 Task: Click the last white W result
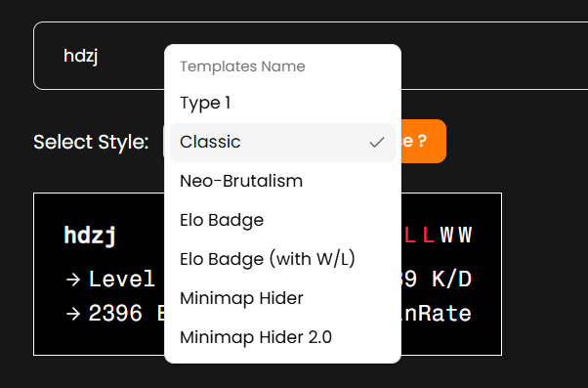point(465,235)
